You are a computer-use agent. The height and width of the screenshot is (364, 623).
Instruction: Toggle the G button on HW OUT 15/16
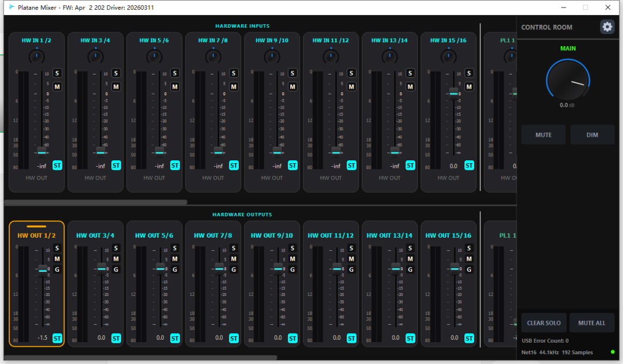(469, 269)
